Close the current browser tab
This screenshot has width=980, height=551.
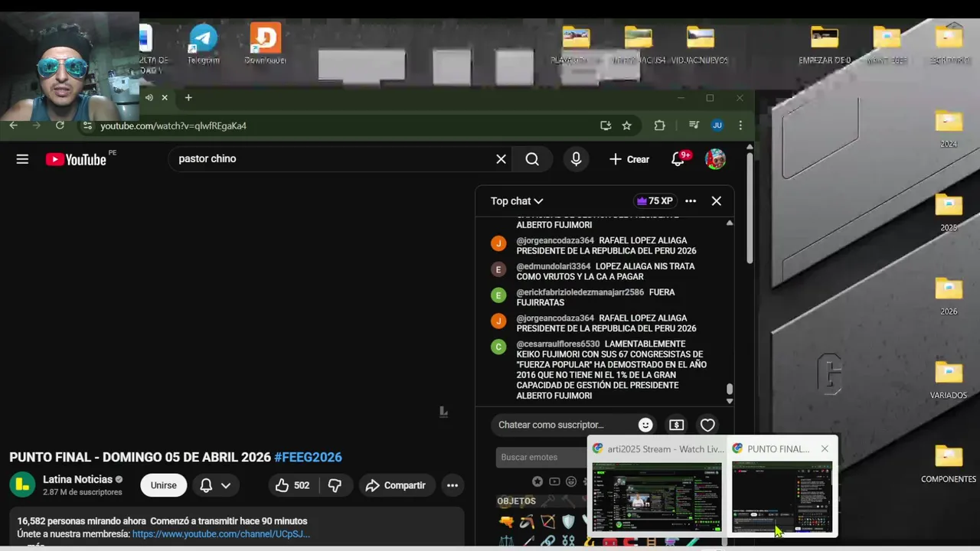click(x=165, y=98)
